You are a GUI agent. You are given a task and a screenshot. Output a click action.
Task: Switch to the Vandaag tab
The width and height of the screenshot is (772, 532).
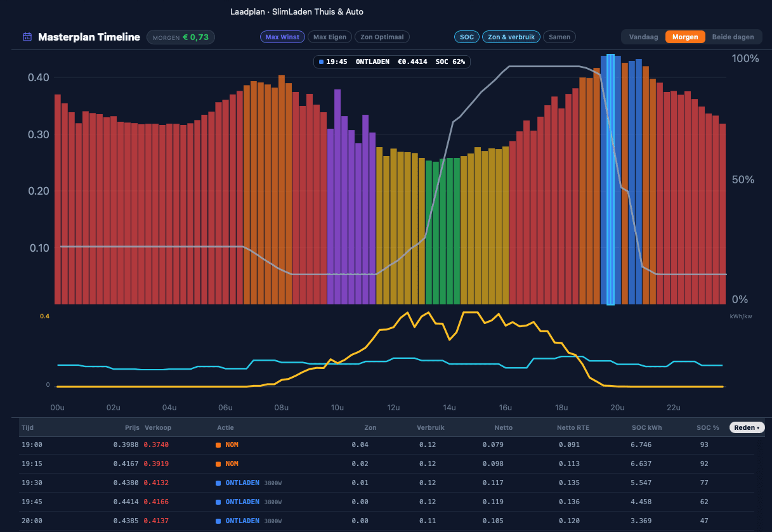click(x=643, y=37)
